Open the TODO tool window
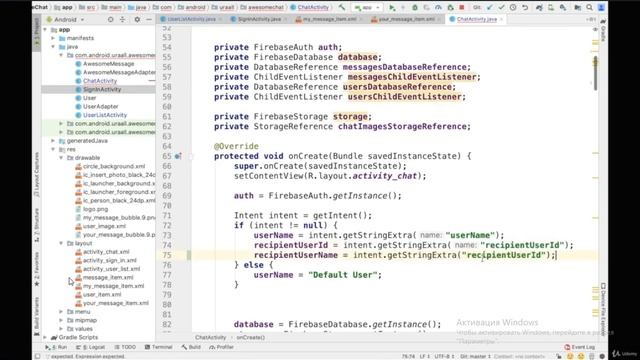The height and width of the screenshot is (360, 640). point(125,347)
